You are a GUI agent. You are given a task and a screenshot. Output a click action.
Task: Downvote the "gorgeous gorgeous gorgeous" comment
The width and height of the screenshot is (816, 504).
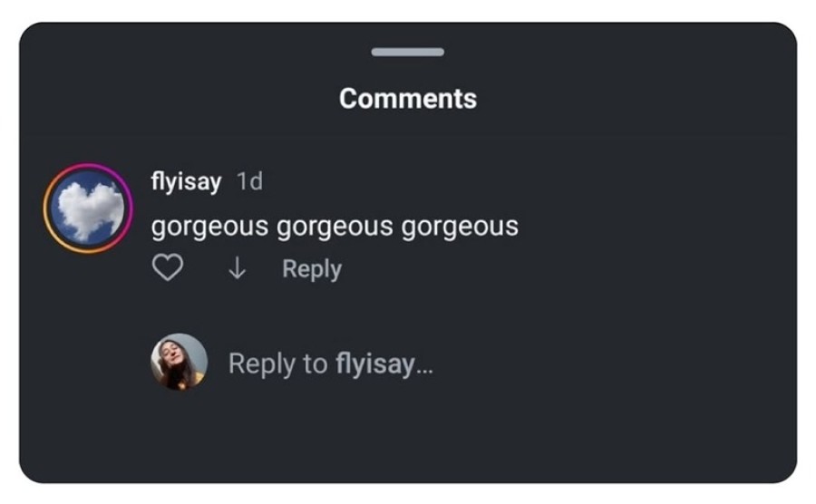point(237,269)
